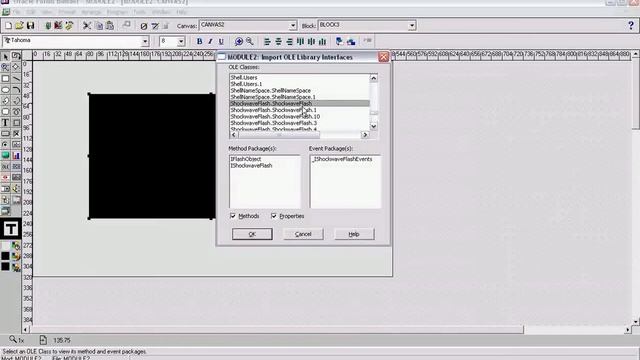
Task: Open the Help menu in menu bar
Action: pyautogui.click(x=181, y=12)
